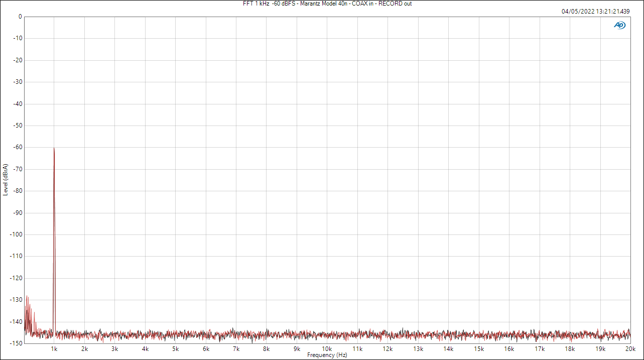The width and height of the screenshot is (644, 360).
Task: Click the 1 kHz spectrum peak on the trace
Action: pyautogui.click(x=54, y=149)
